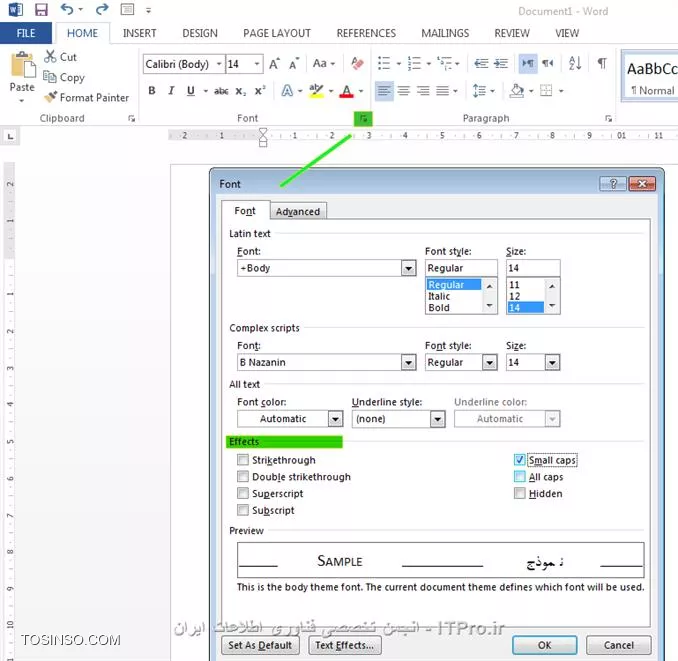The image size is (678, 661).
Task: Cancel the Font dialog
Action: (618, 645)
